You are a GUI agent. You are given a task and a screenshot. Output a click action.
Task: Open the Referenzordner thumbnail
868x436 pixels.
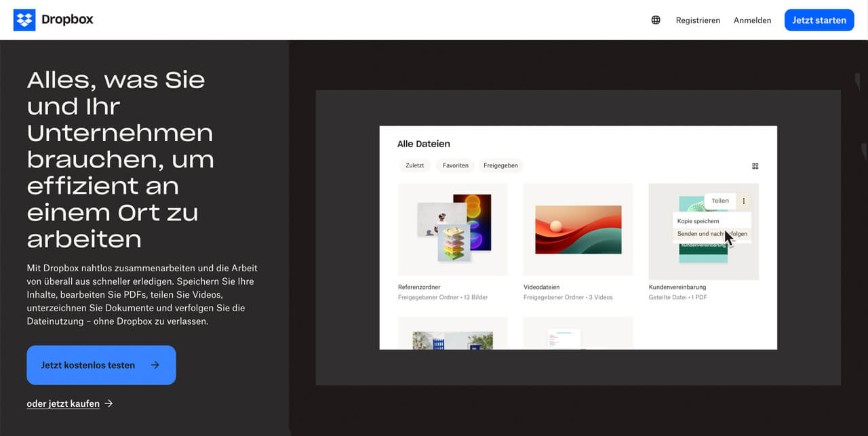453,229
